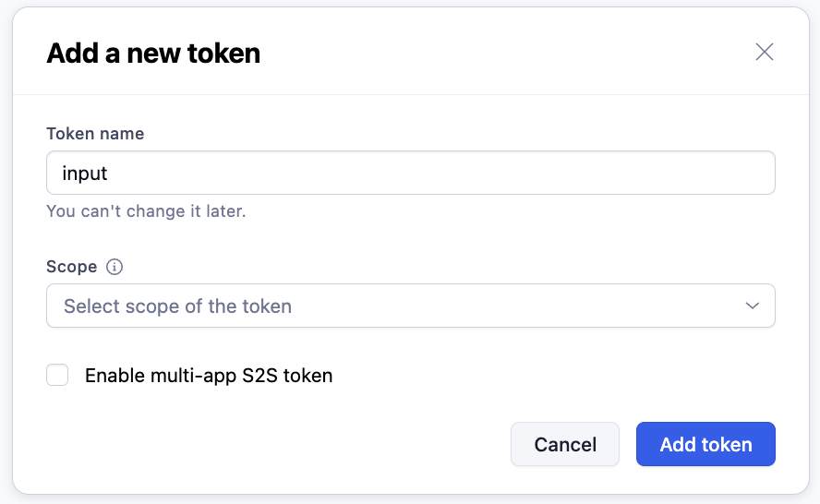Click the blue Add token button

click(x=705, y=444)
